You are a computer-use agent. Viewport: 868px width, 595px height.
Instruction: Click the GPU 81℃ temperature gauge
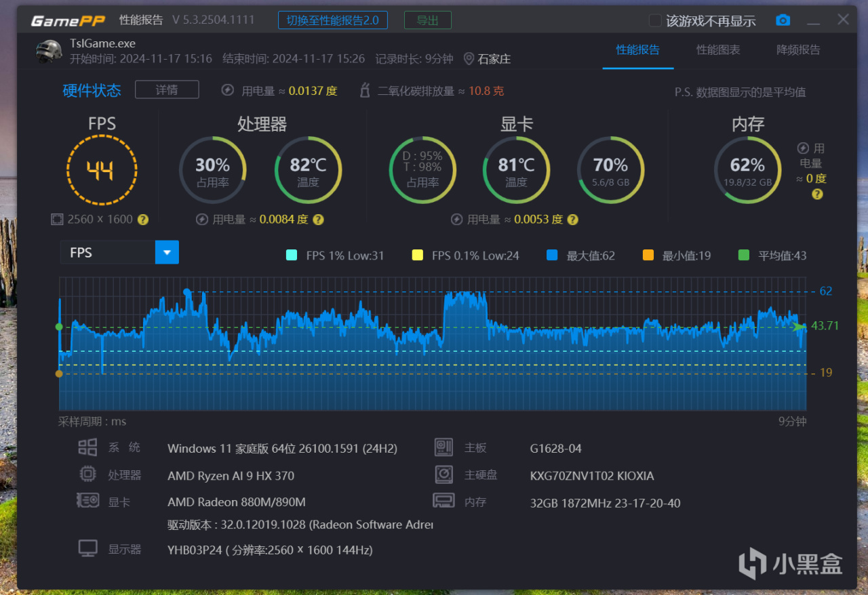517,170
